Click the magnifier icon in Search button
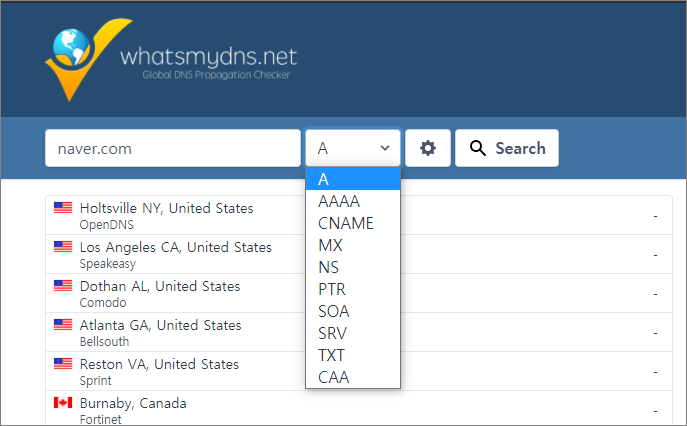 coord(478,148)
